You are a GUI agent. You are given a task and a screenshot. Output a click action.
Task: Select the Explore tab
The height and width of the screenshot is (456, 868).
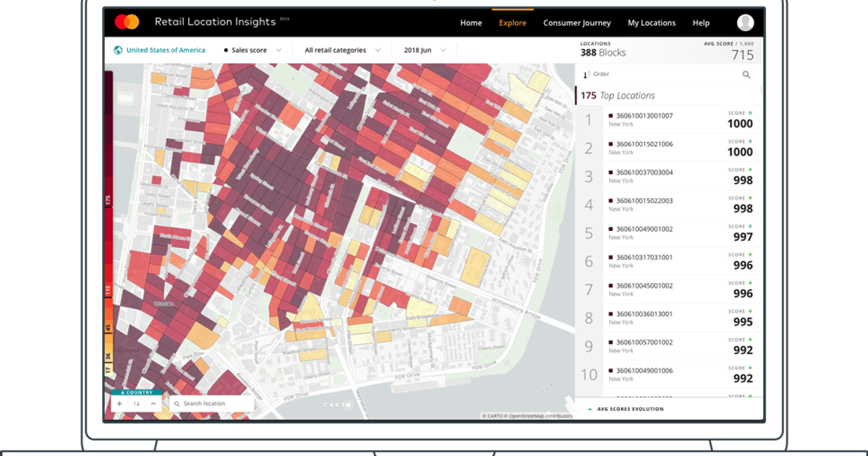point(513,23)
